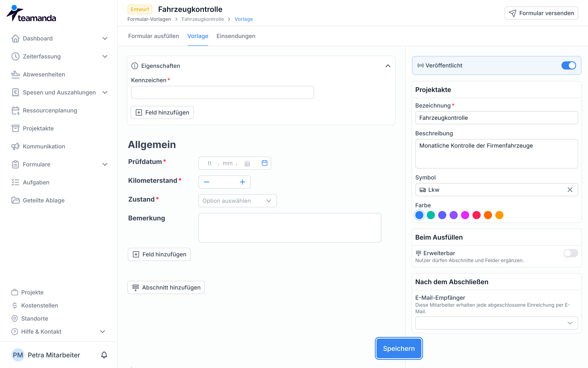This screenshot has width=588, height=368.
Task: Open the E-Mail-Empfänger dropdown
Action: click(x=496, y=323)
